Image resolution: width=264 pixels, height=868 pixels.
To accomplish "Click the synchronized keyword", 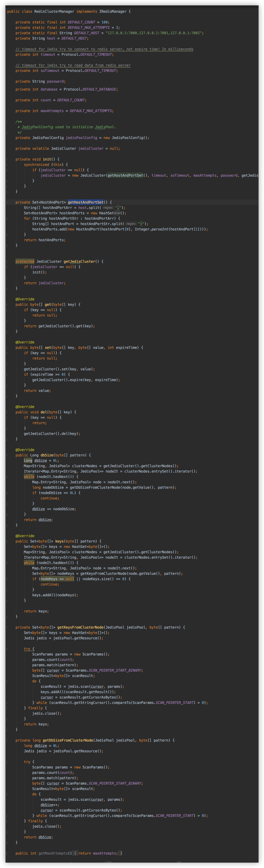I will click(x=36, y=165).
